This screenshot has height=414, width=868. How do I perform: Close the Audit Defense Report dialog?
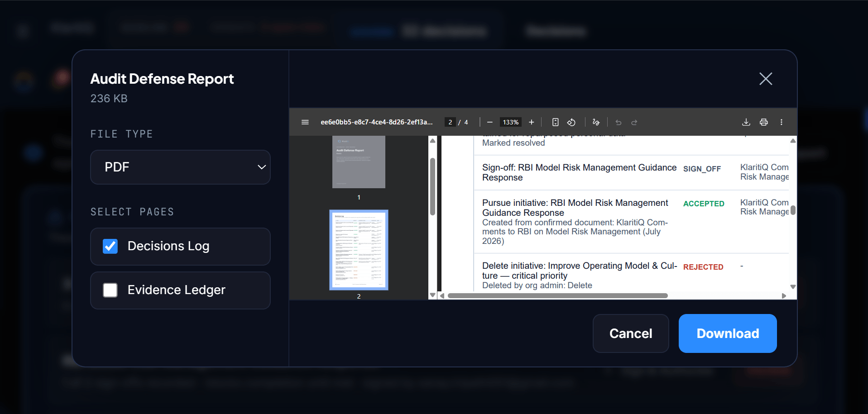[x=766, y=79]
